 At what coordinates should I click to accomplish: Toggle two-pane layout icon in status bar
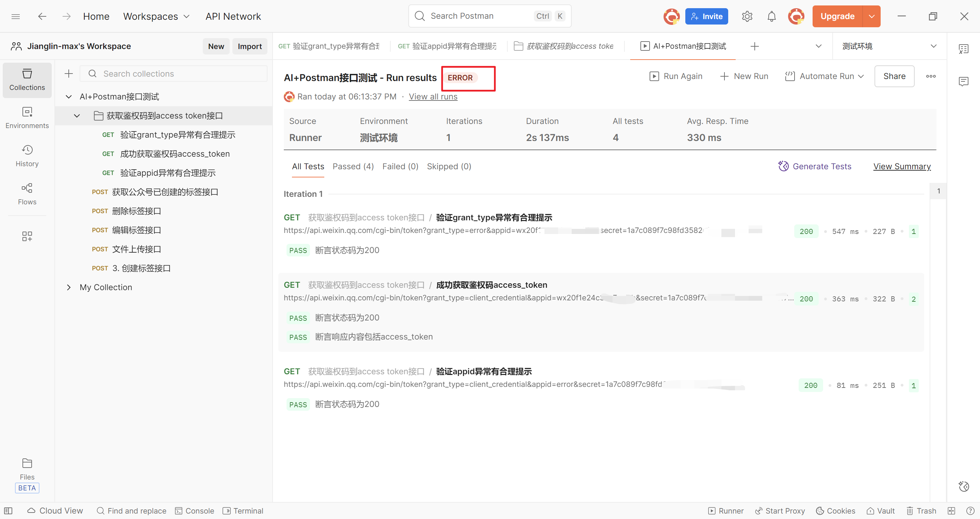(x=951, y=510)
